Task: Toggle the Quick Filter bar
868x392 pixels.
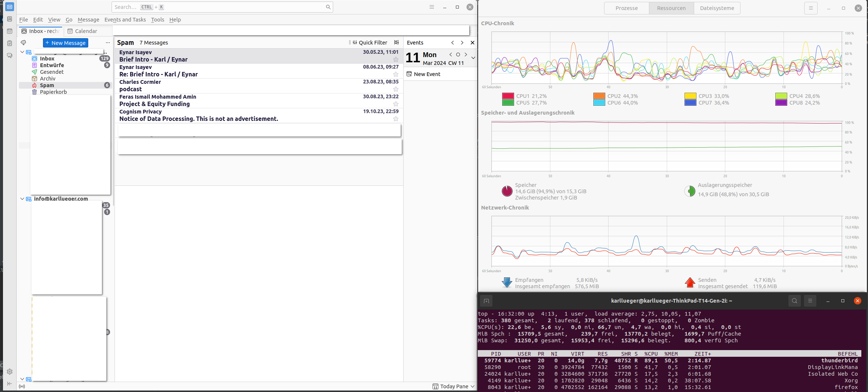Action: click(370, 43)
